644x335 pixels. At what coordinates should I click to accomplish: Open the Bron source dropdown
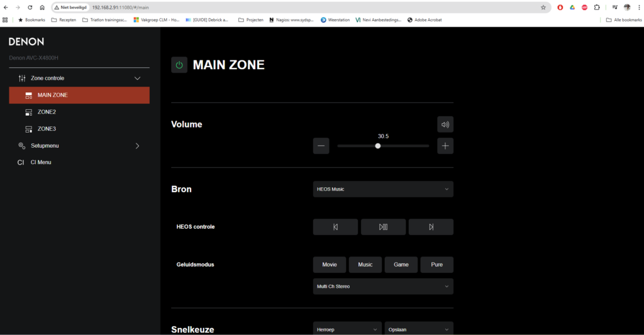pos(383,189)
